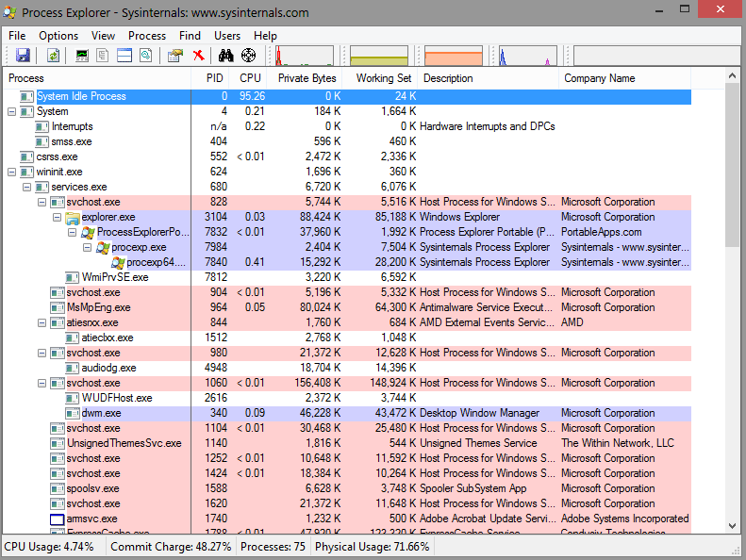Screen dimensions: 746x560
Task: Toggle the process tree view icon
Action: coord(102,56)
